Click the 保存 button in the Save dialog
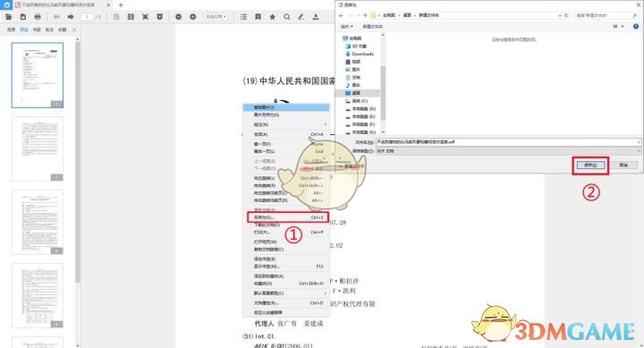The width and height of the screenshot is (644, 348). coord(590,166)
